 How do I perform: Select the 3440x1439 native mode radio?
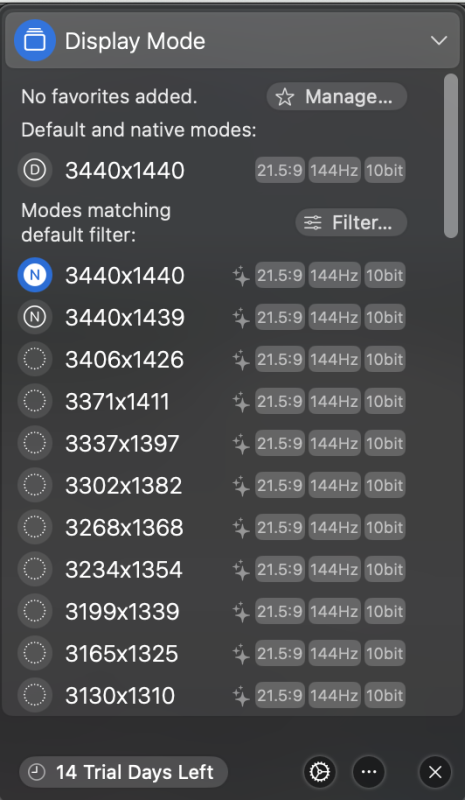pos(35,317)
